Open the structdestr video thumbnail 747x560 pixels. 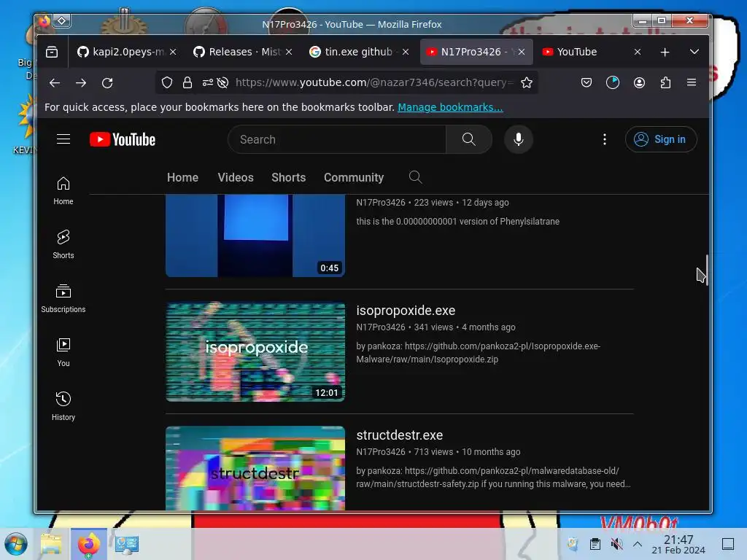coord(255,469)
